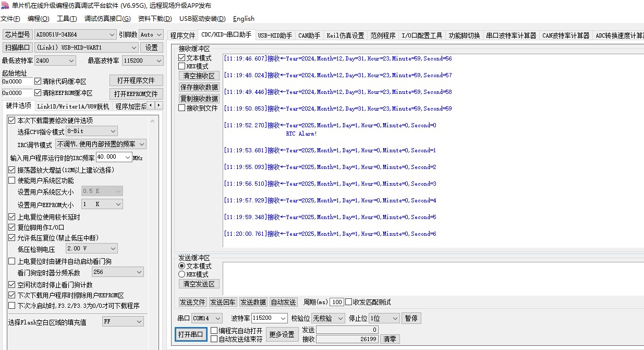Click the 暂停 button
The width and height of the screenshot is (644, 350).
pyautogui.click(x=411, y=318)
